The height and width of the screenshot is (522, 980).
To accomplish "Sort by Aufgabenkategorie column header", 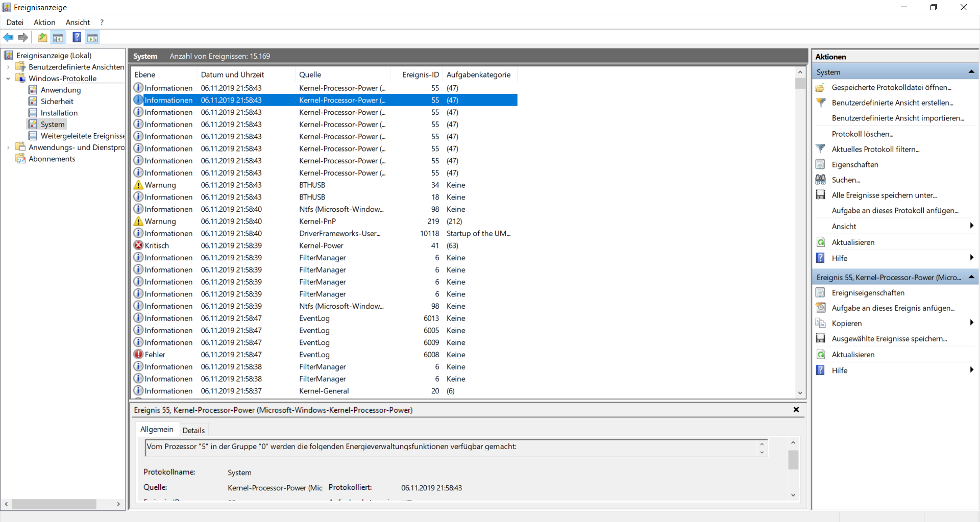I will (479, 74).
